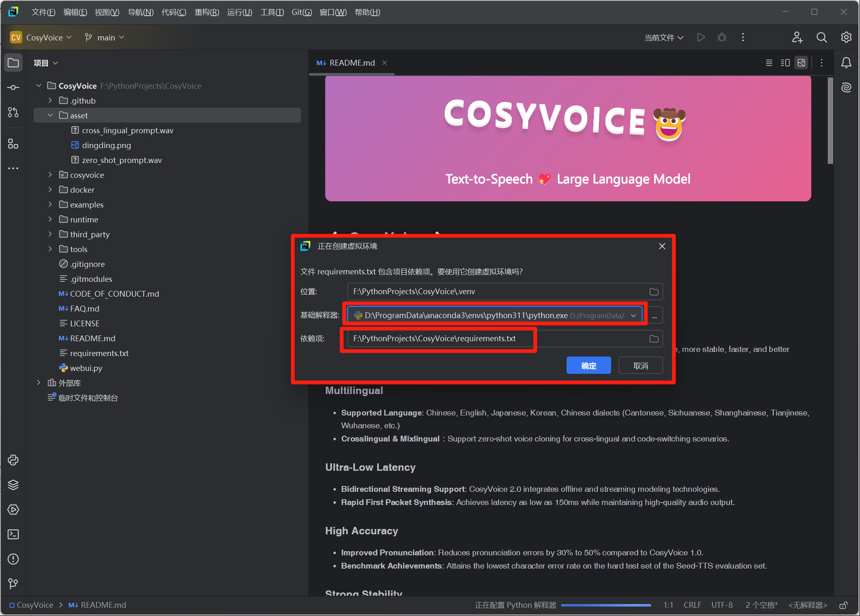Switch to markdown preview-only mode
This screenshot has height=616, width=860.
coord(801,63)
